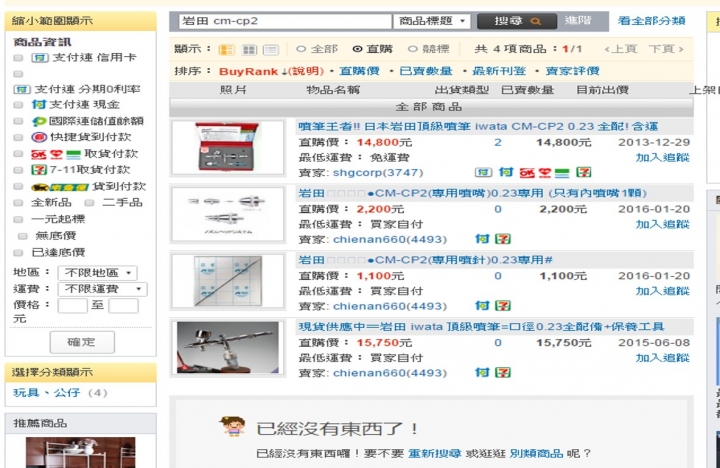Image resolution: width=720 pixels, height=468 pixels.
Task: Click the 7-11取貨付款 store icon
Action: 39,170
